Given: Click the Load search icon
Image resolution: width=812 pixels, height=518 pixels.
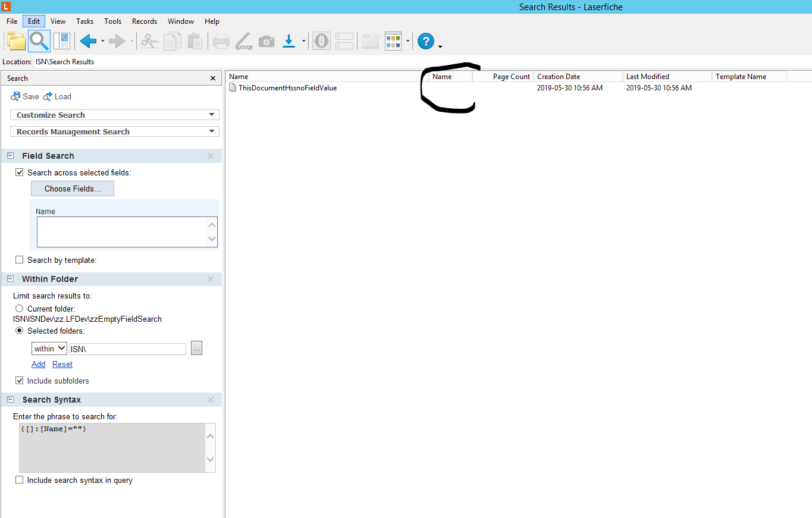Looking at the screenshot, I should pos(48,96).
